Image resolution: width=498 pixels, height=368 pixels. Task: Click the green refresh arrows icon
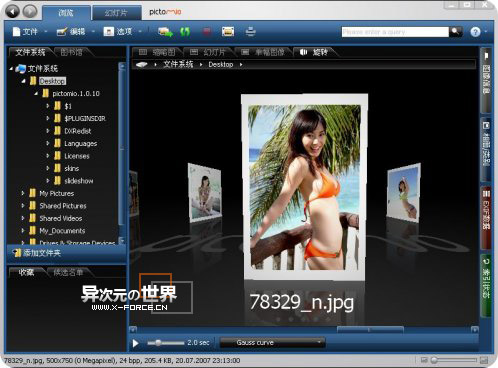tap(185, 32)
